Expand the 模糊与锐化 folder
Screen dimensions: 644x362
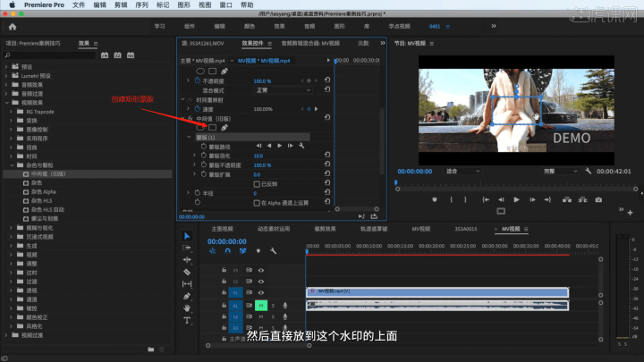click(11, 228)
